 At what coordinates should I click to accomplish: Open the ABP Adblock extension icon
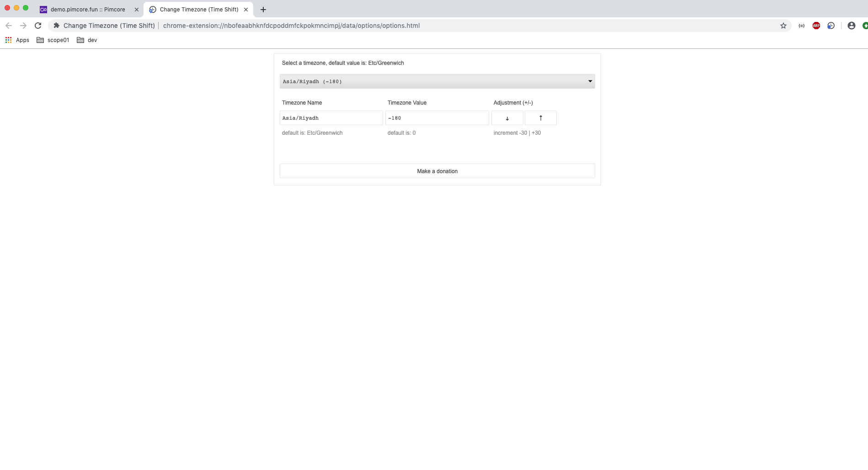tap(816, 26)
